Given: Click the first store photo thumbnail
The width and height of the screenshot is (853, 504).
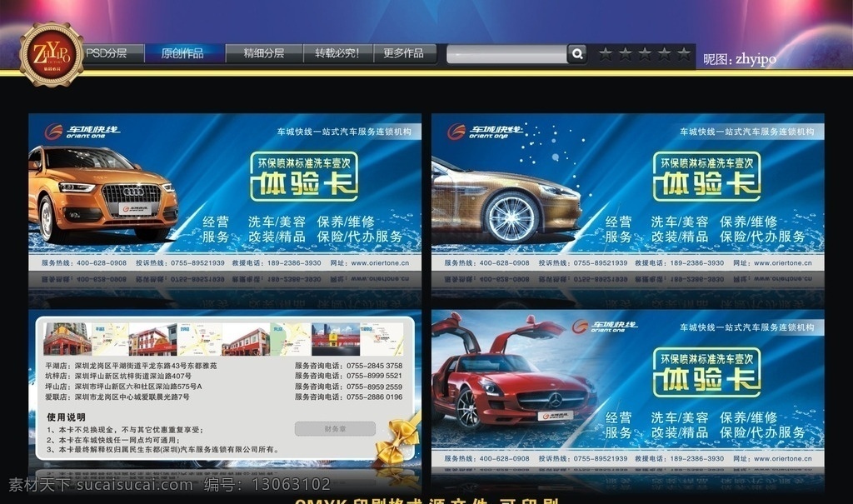Looking at the screenshot, I should [67, 340].
